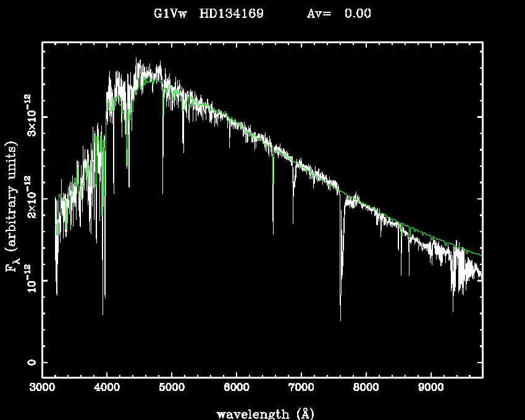
Task: Click green model curve end at right edge
Action: [x=481, y=255]
